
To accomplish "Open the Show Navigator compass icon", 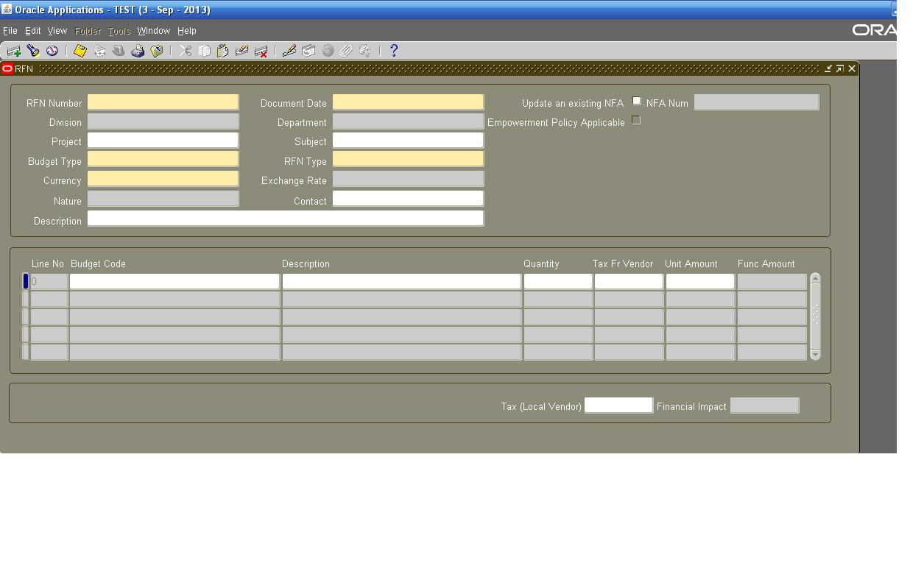I will click(52, 51).
